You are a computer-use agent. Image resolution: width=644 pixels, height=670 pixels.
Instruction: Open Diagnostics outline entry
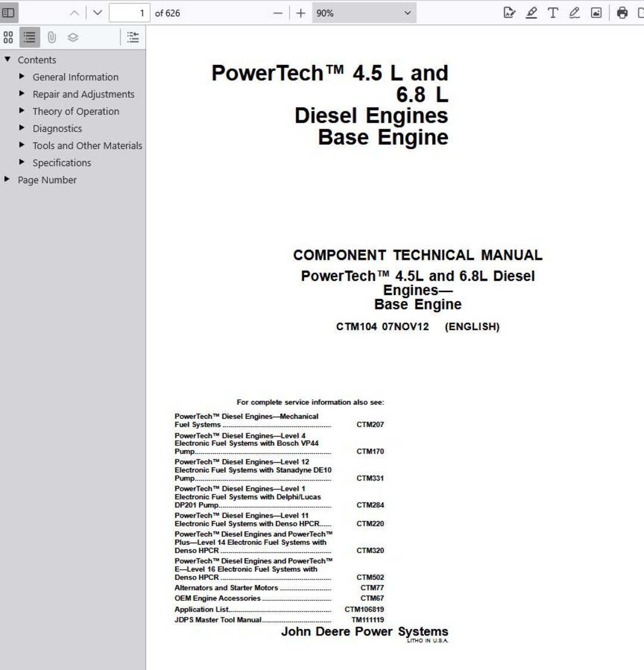click(x=57, y=128)
